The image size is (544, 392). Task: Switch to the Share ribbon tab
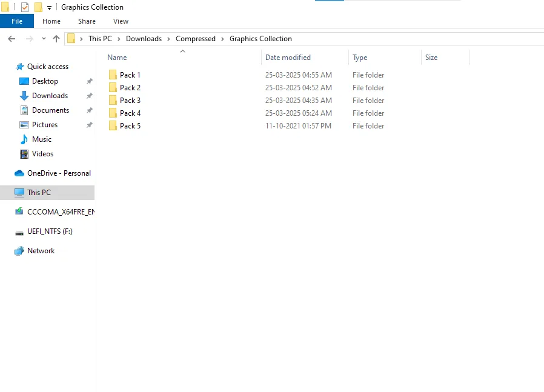(87, 21)
